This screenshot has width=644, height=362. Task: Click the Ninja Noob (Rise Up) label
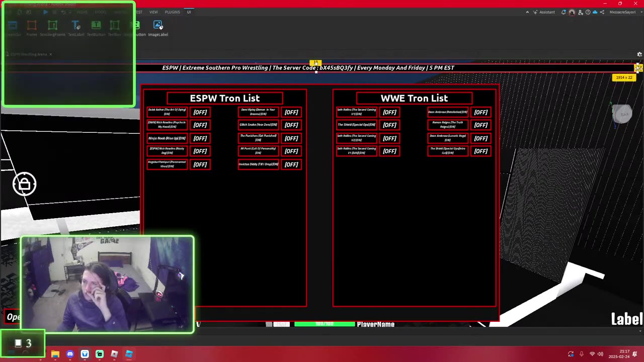tap(167, 138)
